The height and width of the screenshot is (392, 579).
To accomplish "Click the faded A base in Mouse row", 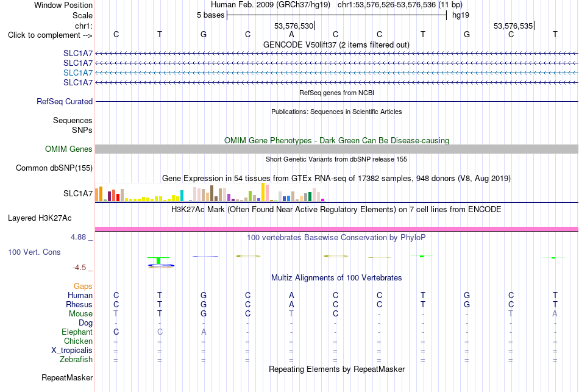I will coord(555,314).
